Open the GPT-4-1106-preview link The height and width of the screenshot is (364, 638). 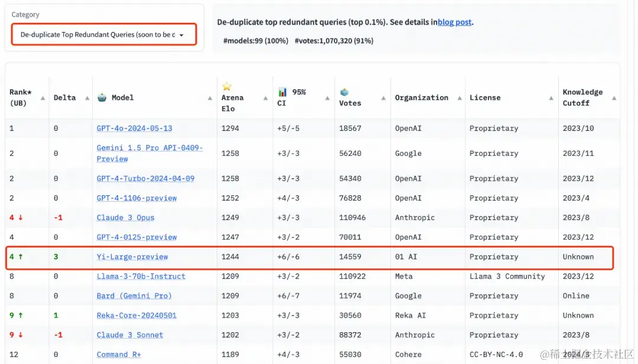click(136, 198)
